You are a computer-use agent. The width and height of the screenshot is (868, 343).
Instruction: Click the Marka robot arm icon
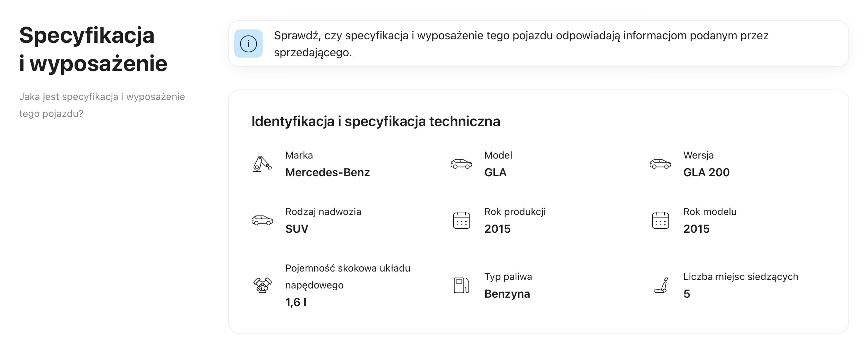262,164
